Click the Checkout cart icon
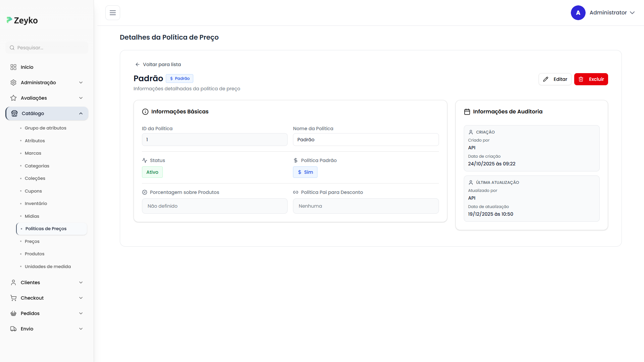 [13, 298]
